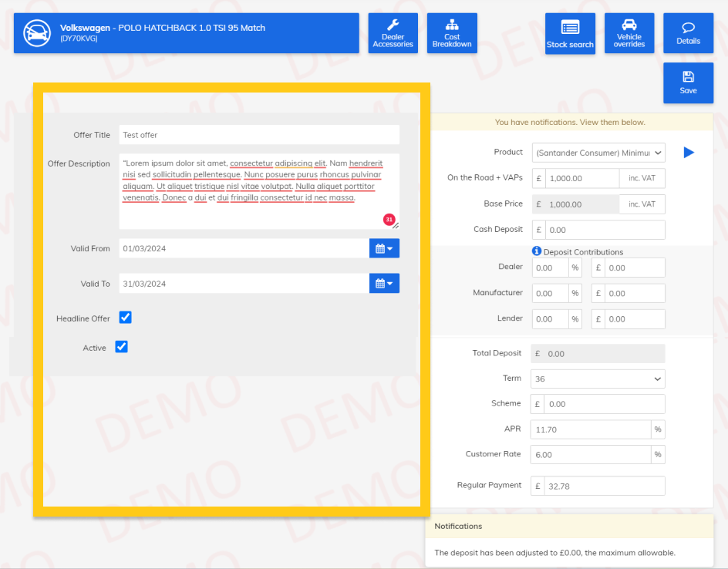This screenshot has height=569, width=728.
Task: Open Cost Breakdown hierarchy button
Action: tap(452, 33)
